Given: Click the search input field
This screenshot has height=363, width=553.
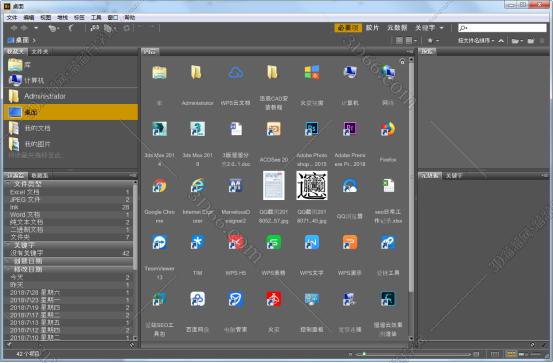Looking at the screenshot, I should coord(502,28).
